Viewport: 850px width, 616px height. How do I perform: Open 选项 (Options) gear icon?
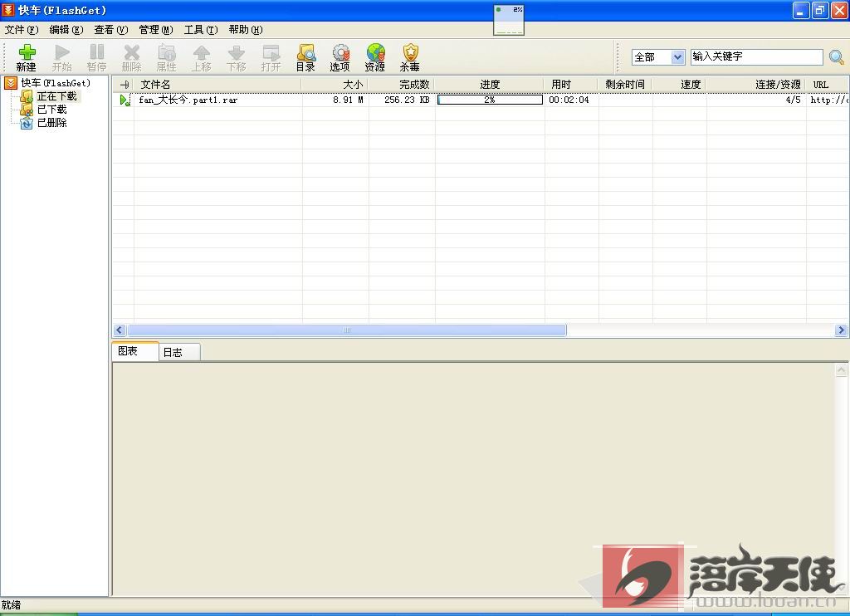click(x=340, y=52)
